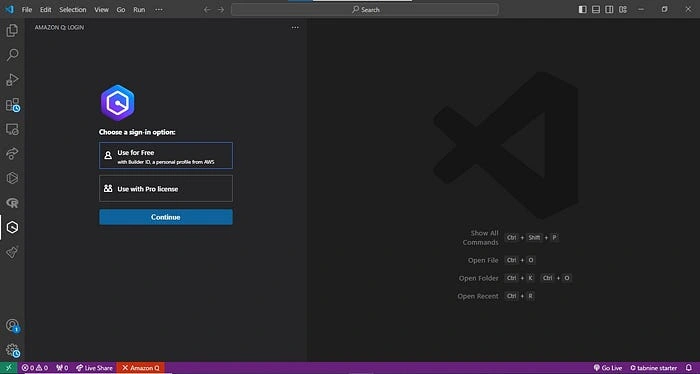The width and height of the screenshot is (700, 374).
Task: Open the Search view in activity bar
Action: point(12,55)
